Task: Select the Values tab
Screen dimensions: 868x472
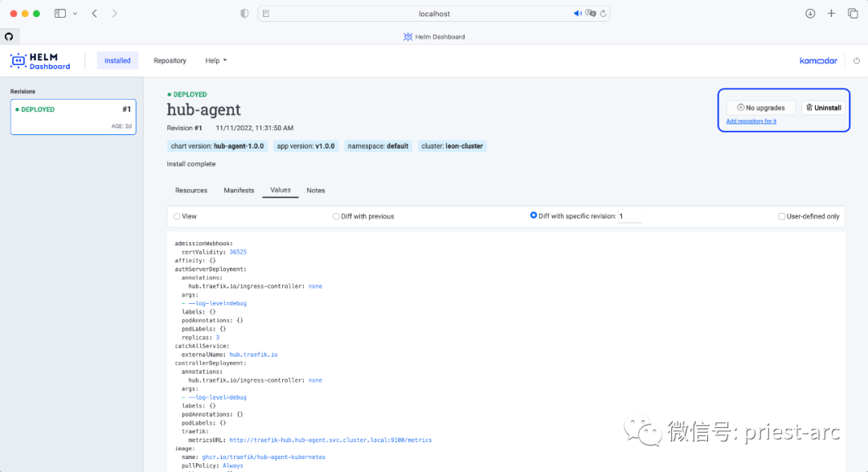Action: [x=280, y=190]
